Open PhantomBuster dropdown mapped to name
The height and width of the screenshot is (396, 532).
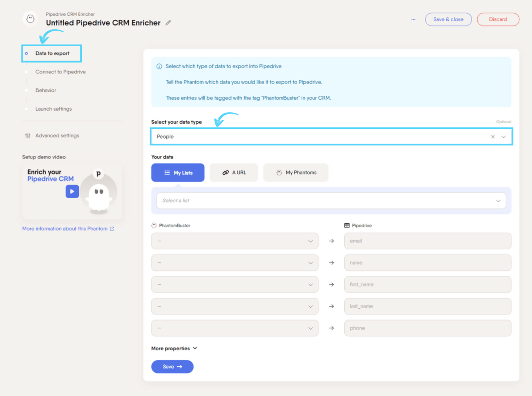tap(235, 263)
